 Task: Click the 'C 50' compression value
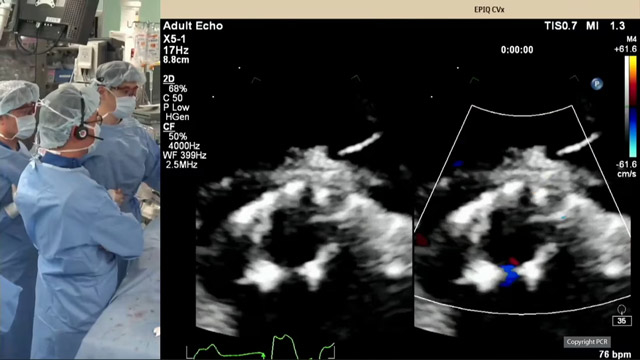click(173, 98)
